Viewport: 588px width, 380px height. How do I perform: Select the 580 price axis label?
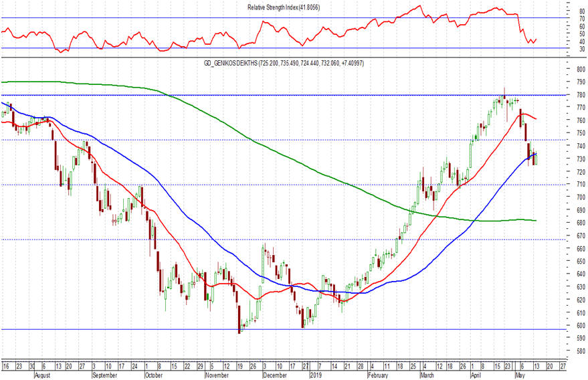pos(581,351)
